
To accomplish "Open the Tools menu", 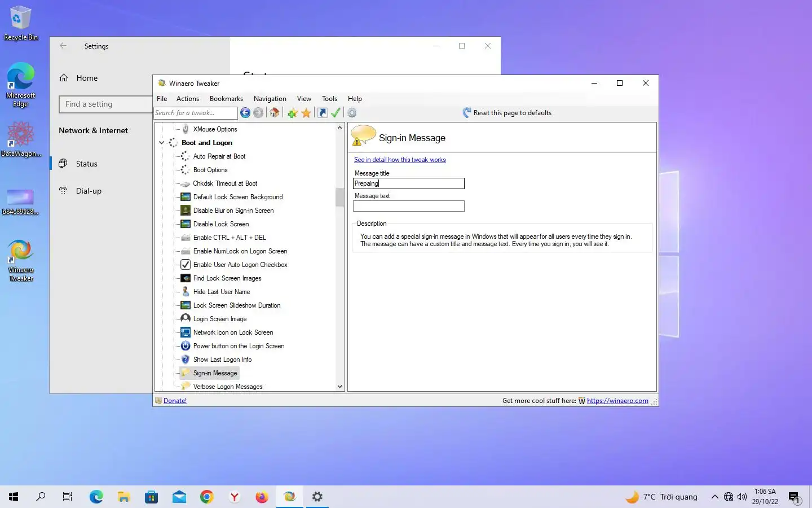I will (x=329, y=99).
